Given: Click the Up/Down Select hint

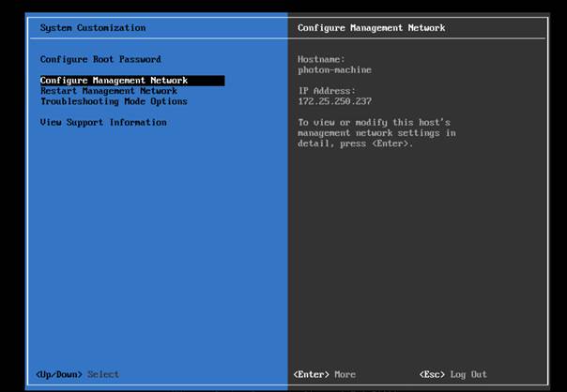Looking at the screenshot, I should coord(77,374).
